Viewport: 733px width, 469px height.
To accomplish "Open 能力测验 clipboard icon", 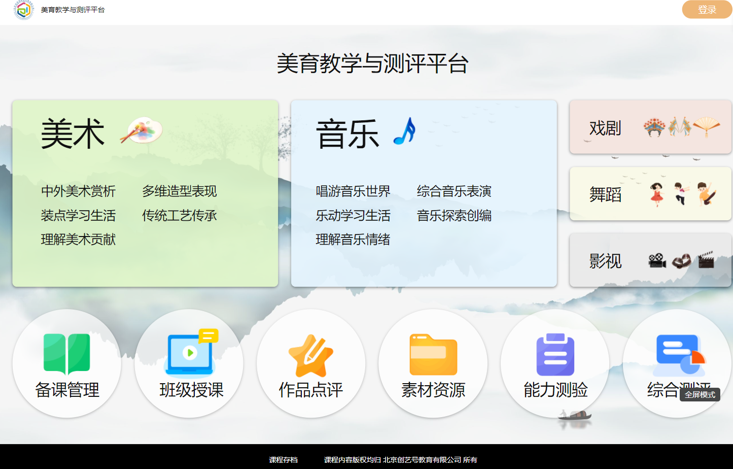I will [x=555, y=354].
